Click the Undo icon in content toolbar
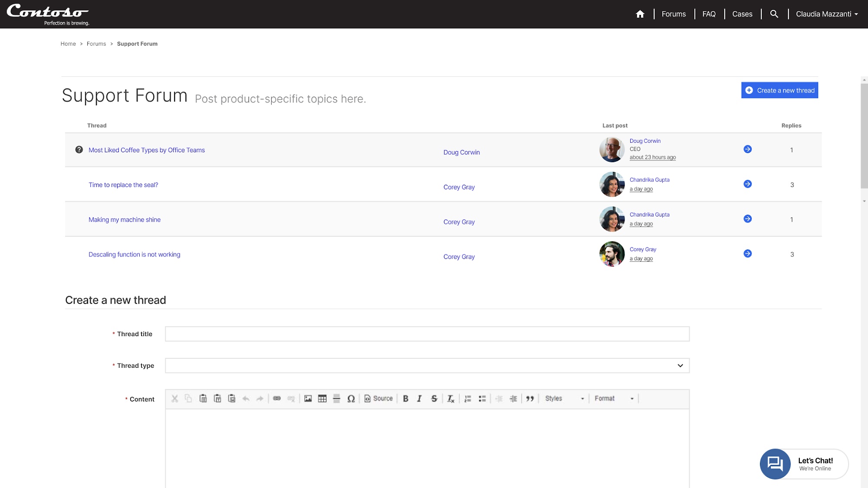The width and height of the screenshot is (868, 488). [246, 398]
